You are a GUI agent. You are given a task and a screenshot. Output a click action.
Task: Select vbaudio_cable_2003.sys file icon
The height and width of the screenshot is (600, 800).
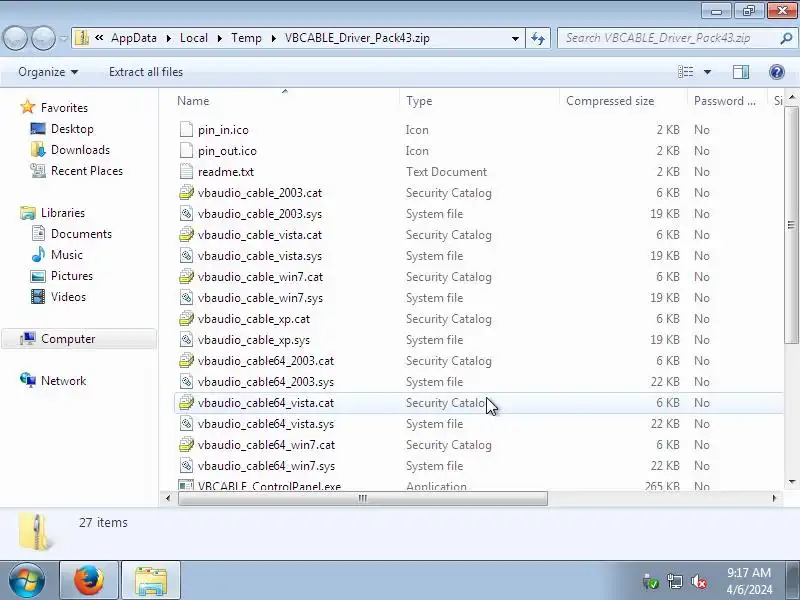[186, 213]
